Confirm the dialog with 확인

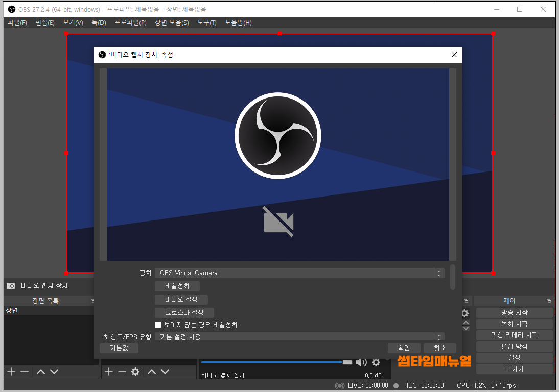point(404,348)
